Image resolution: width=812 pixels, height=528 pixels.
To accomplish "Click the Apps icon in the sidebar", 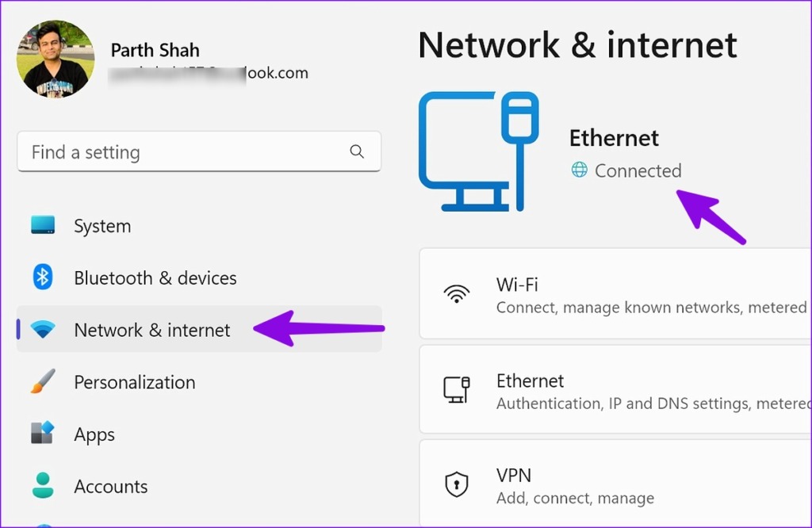I will 41,434.
